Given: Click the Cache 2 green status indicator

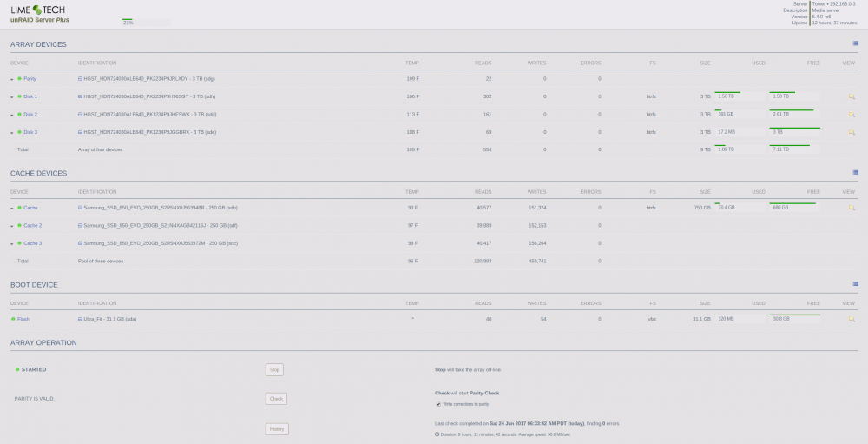Looking at the screenshot, I should [x=19, y=225].
